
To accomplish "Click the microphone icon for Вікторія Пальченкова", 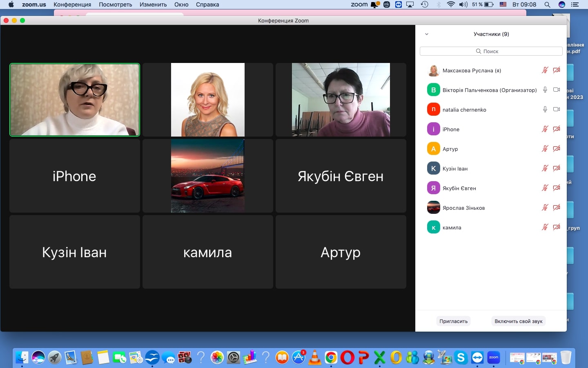I will point(545,90).
